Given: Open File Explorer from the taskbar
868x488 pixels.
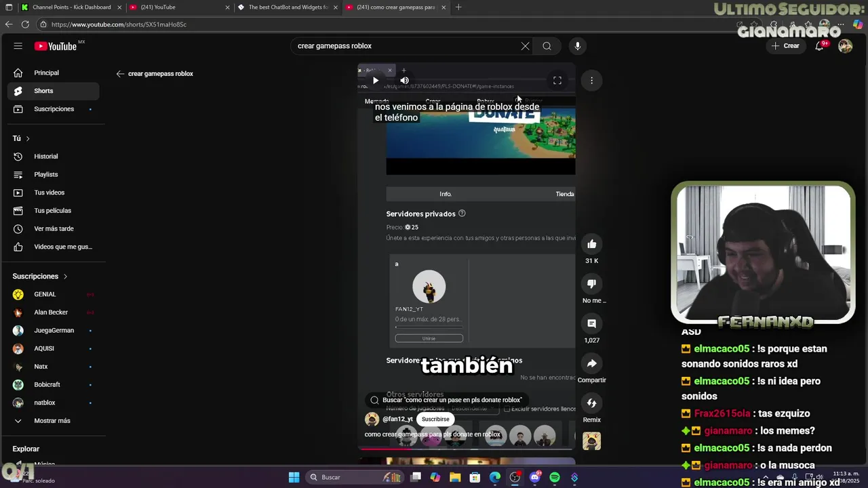Looking at the screenshot, I should (455, 478).
